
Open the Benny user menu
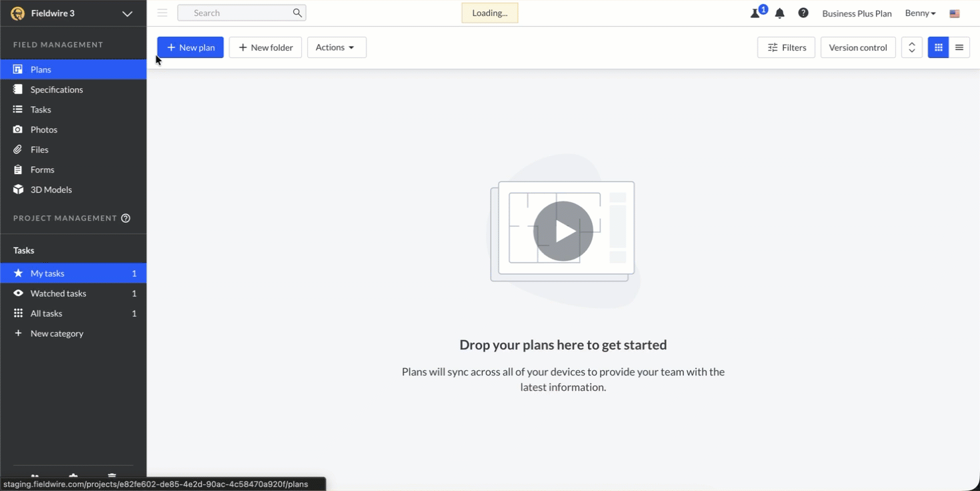920,13
